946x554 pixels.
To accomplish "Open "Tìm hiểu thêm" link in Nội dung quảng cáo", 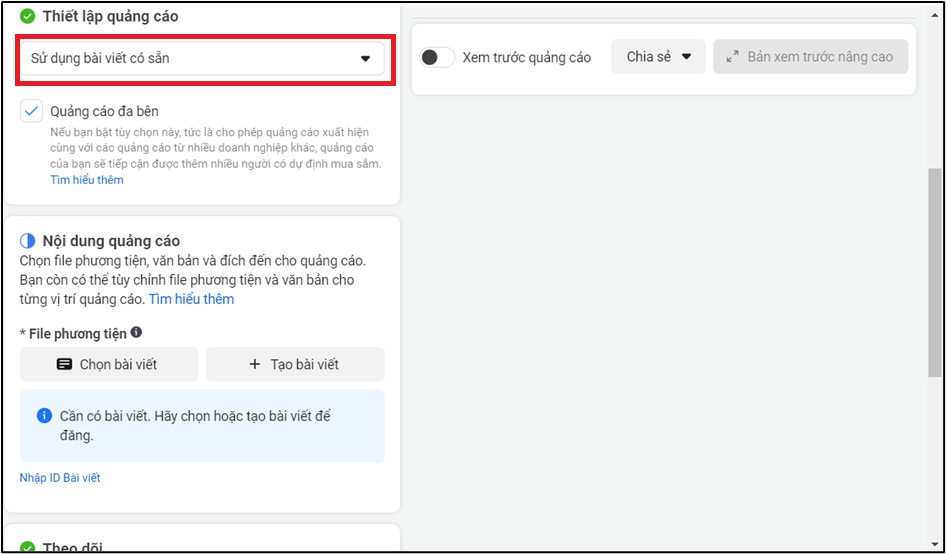I will click(x=191, y=299).
